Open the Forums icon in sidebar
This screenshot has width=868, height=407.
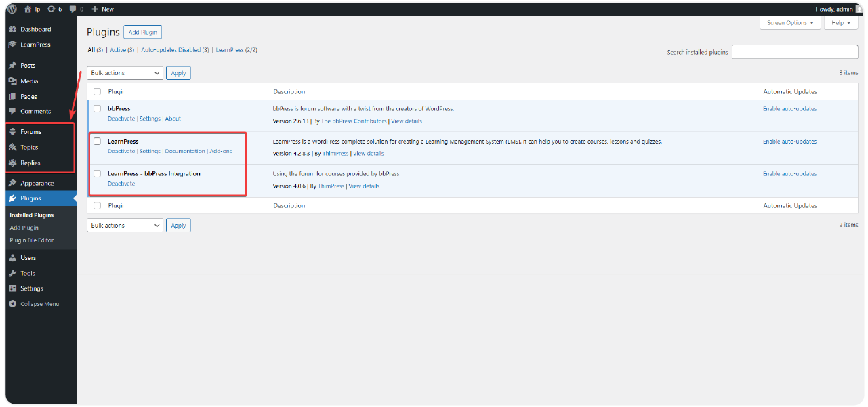(x=12, y=132)
